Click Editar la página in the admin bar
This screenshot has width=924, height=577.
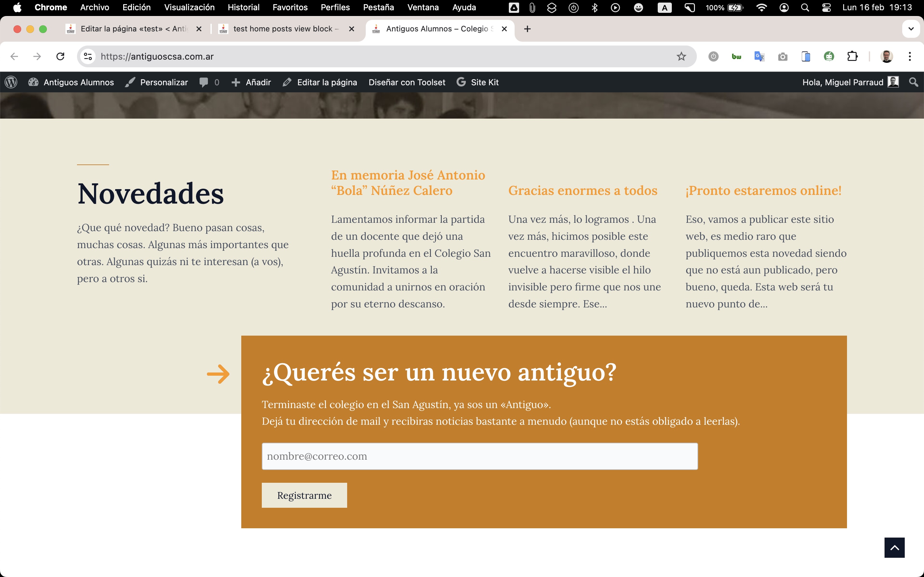(x=320, y=82)
